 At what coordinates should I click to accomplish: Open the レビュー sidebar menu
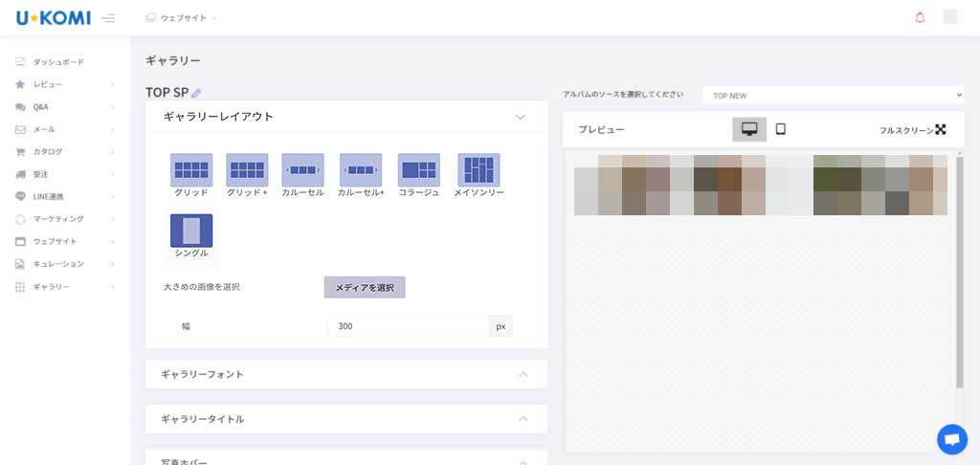65,84
